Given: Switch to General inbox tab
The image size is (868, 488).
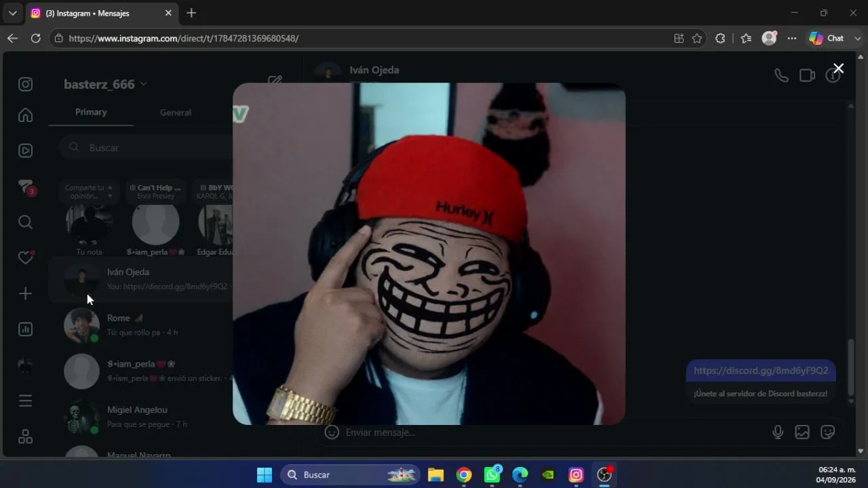Looking at the screenshot, I should click(176, 113).
